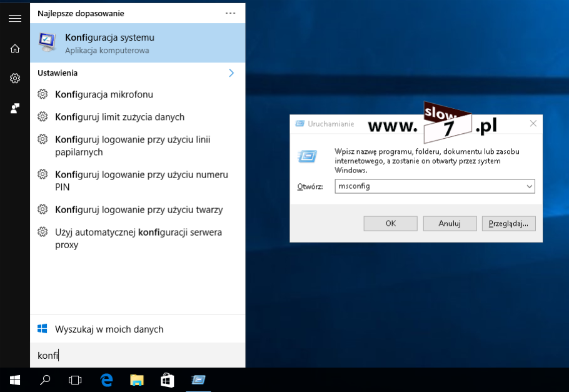Click the Ustawienia section heading

coord(58,73)
